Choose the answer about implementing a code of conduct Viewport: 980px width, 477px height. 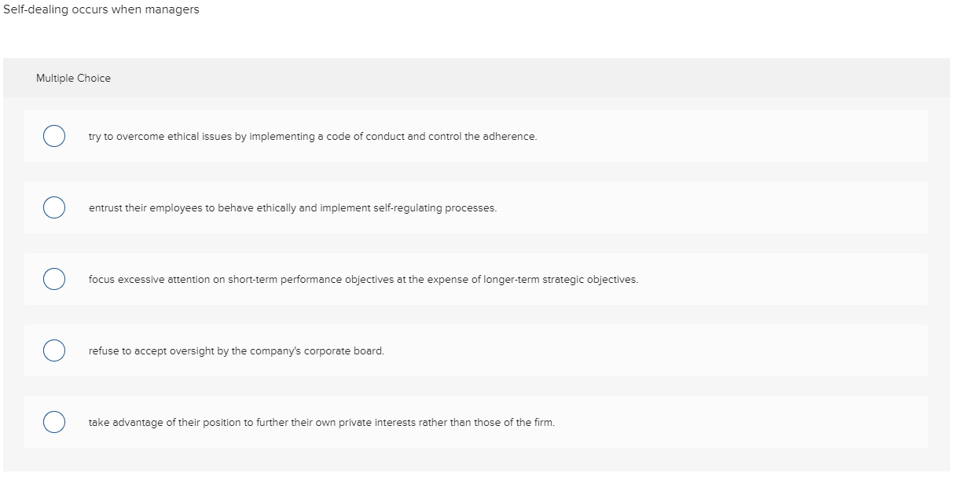(312, 136)
